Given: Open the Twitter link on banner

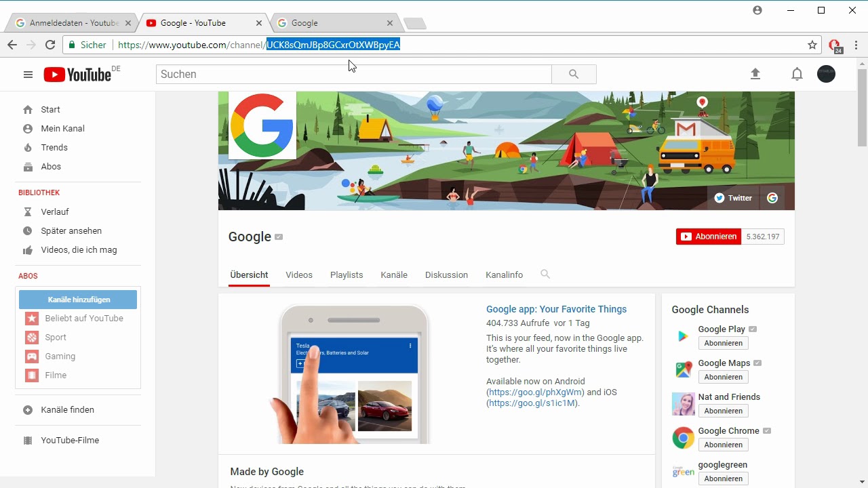Looking at the screenshot, I should [733, 198].
